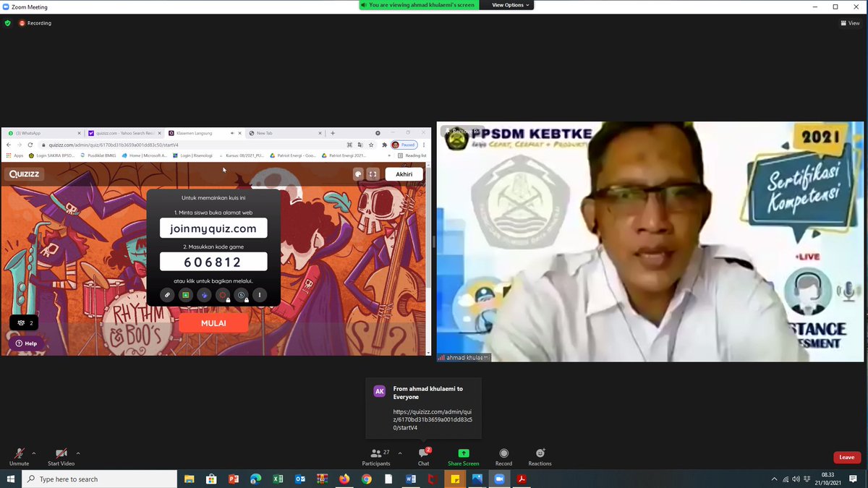This screenshot has width=868, height=488.
Task: Select the Klasemen Langsung tab
Action: pyautogui.click(x=204, y=133)
